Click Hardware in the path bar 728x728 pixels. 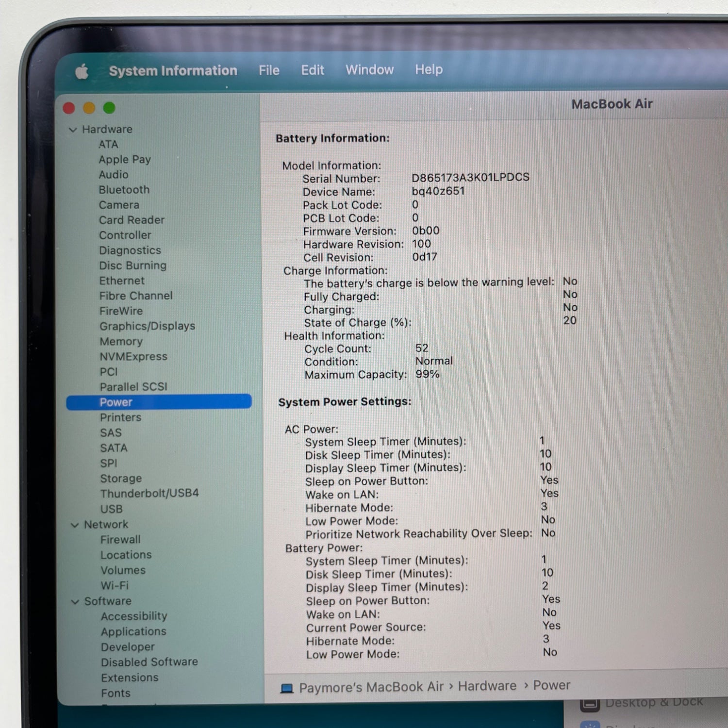[487, 686]
